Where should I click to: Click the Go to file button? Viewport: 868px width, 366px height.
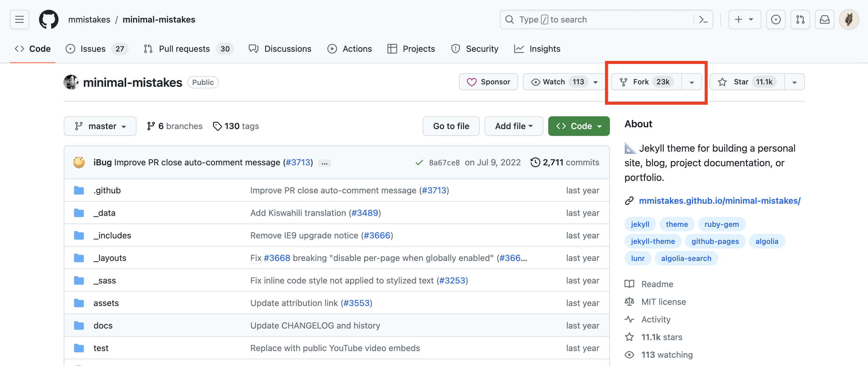(x=451, y=126)
